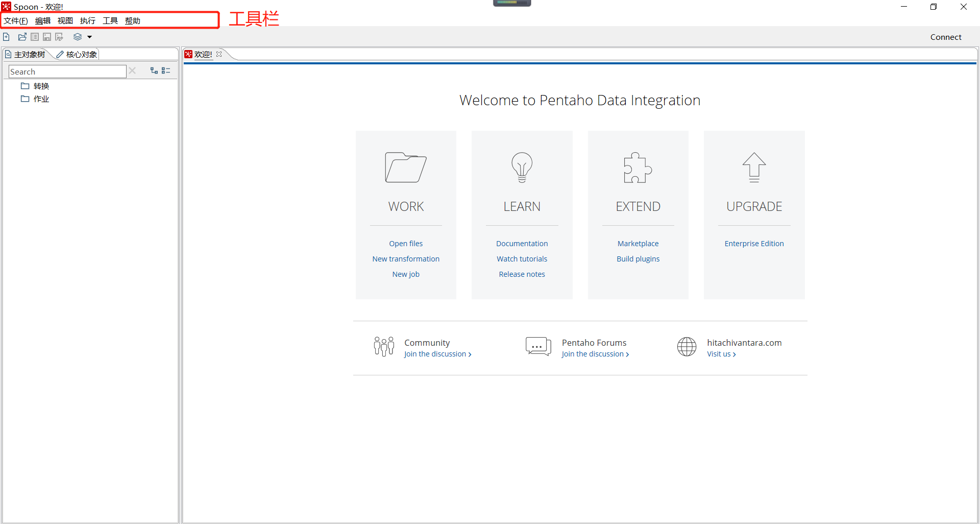Clear the search field with the X icon
980x524 pixels.
[x=132, y=70]
